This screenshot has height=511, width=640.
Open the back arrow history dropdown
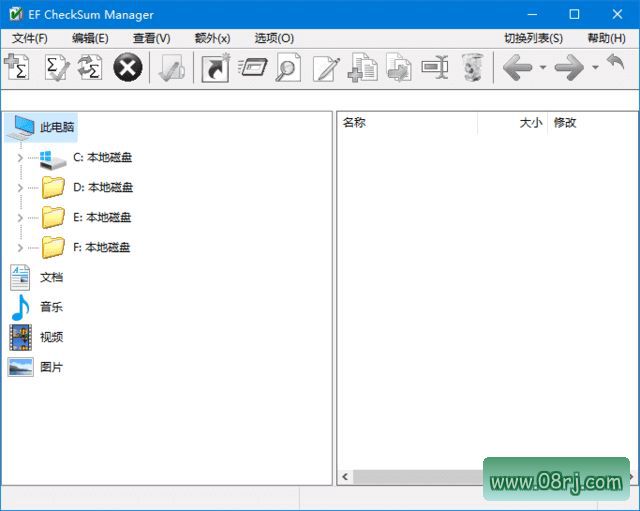click(x=543, y=68)
